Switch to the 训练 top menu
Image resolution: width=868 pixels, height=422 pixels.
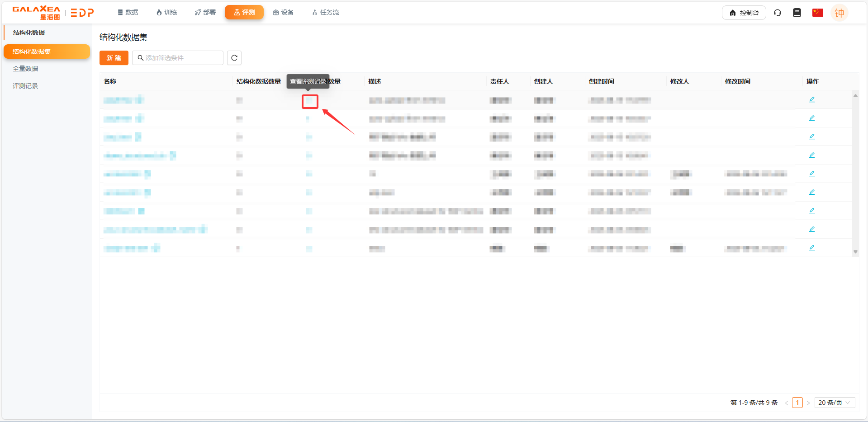[x=166, y=12]
